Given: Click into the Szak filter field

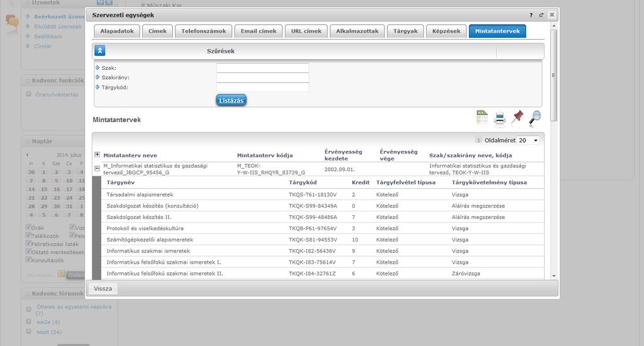Looking at the screenshot, I should 263,68.
